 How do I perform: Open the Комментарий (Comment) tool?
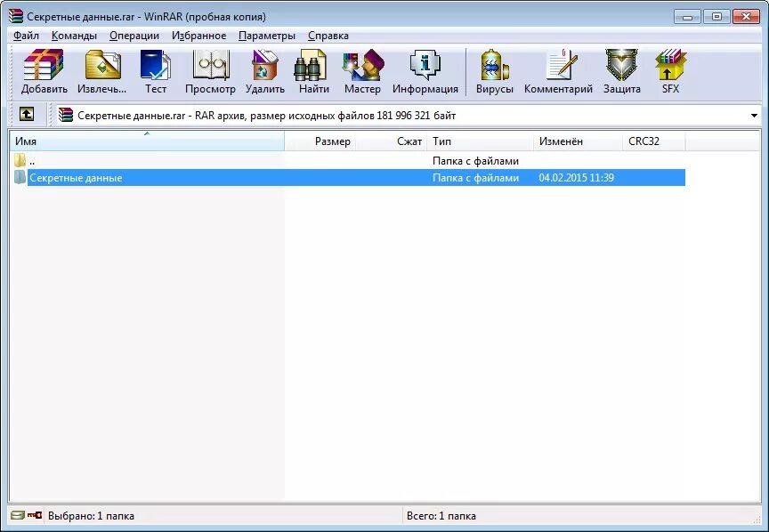pos(558,71)
